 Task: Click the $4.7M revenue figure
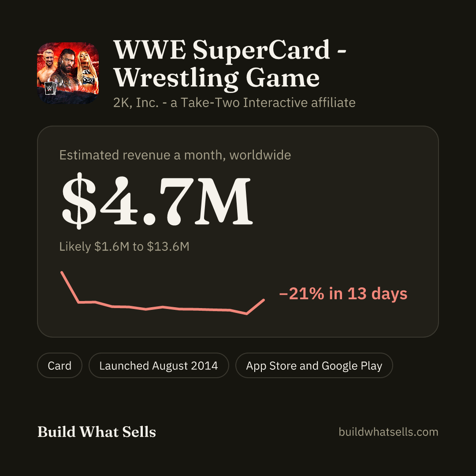[157, 201]
